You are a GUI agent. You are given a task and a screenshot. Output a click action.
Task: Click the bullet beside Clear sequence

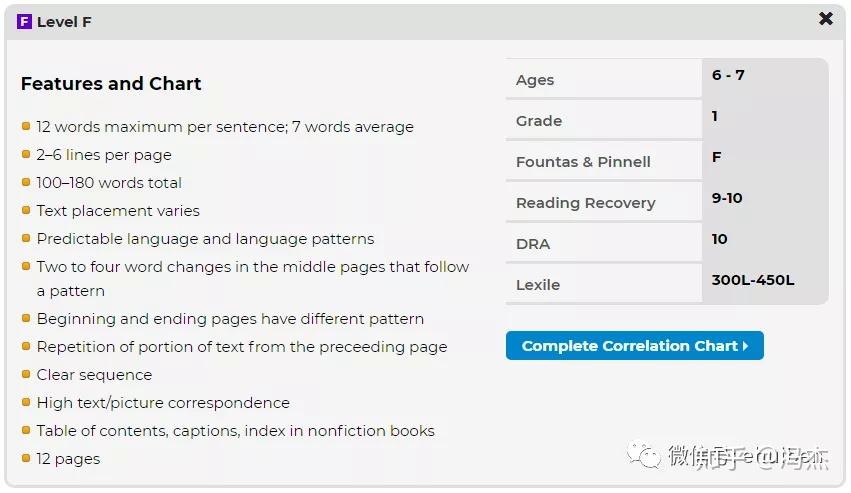(x=26, y=374)
